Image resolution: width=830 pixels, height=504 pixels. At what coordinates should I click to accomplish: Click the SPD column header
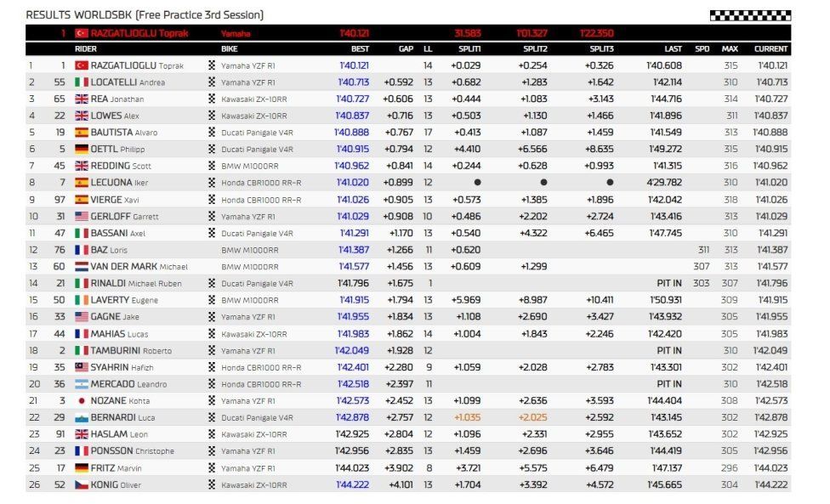coord(702,48)
